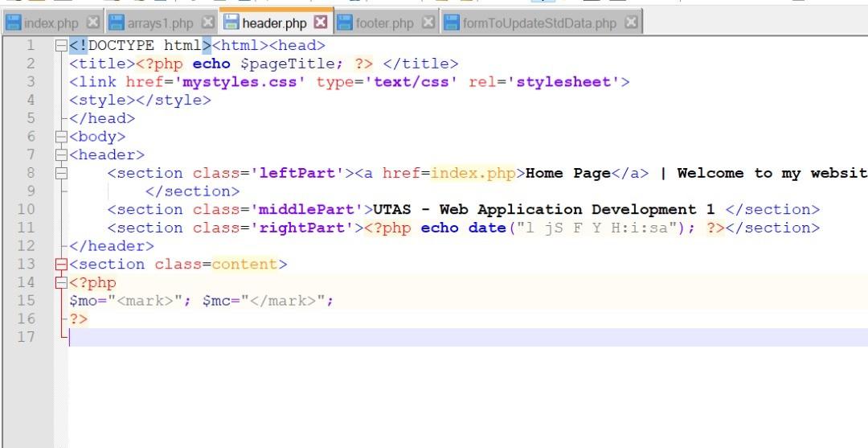Screen dimensions: 868x448
Task: Click line number 4 in the margin
Action: (31, 101)
